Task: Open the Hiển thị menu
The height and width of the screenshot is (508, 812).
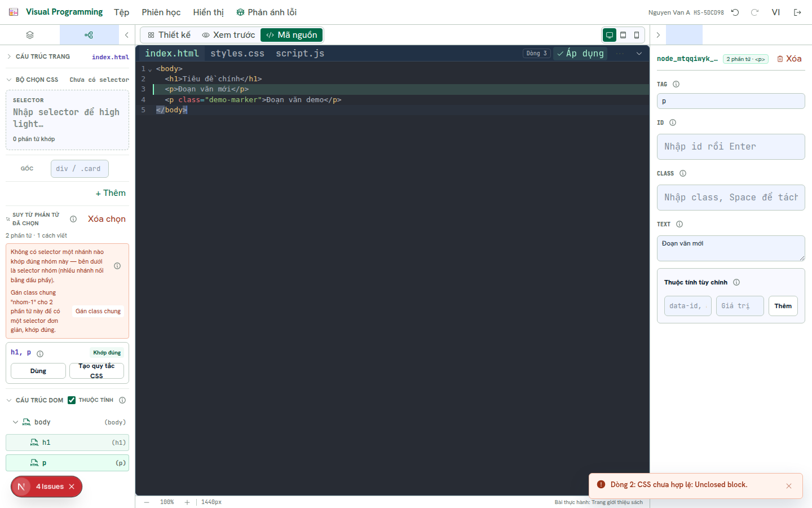Action: (x=209, y=12)
